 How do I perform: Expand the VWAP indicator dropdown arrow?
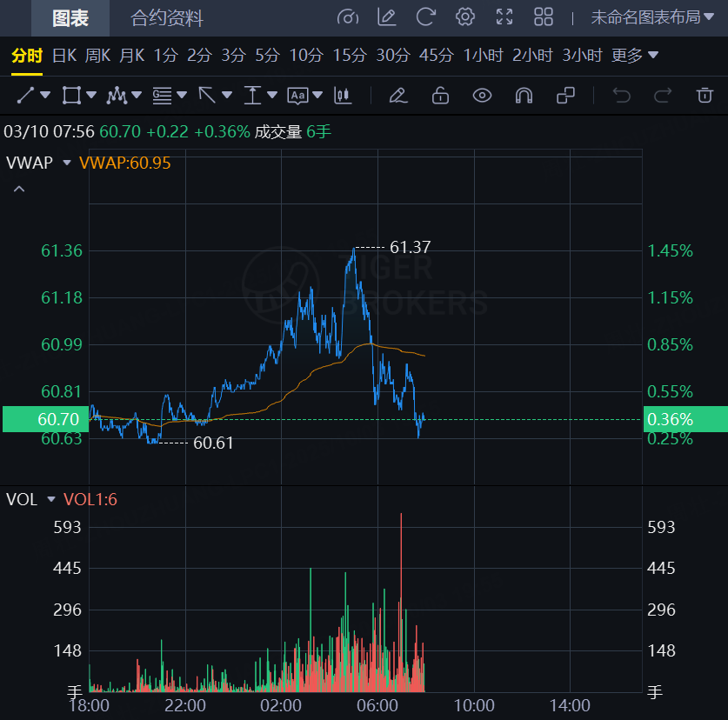[67, 163]
